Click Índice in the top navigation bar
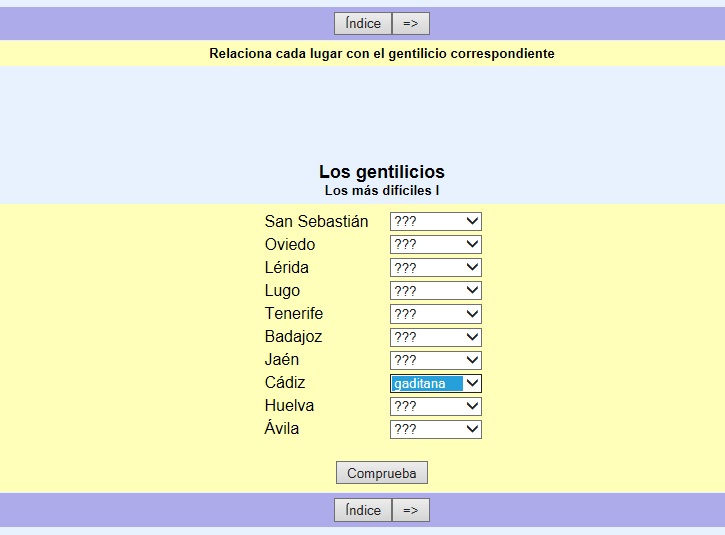This screenshot has height=535, width=725. click(x=362, y=24)
